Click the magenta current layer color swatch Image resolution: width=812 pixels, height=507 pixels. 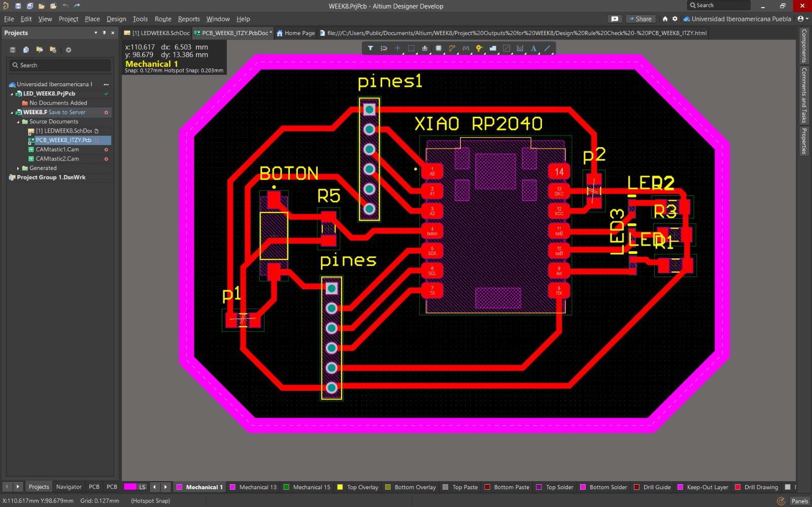coord(130,487)
